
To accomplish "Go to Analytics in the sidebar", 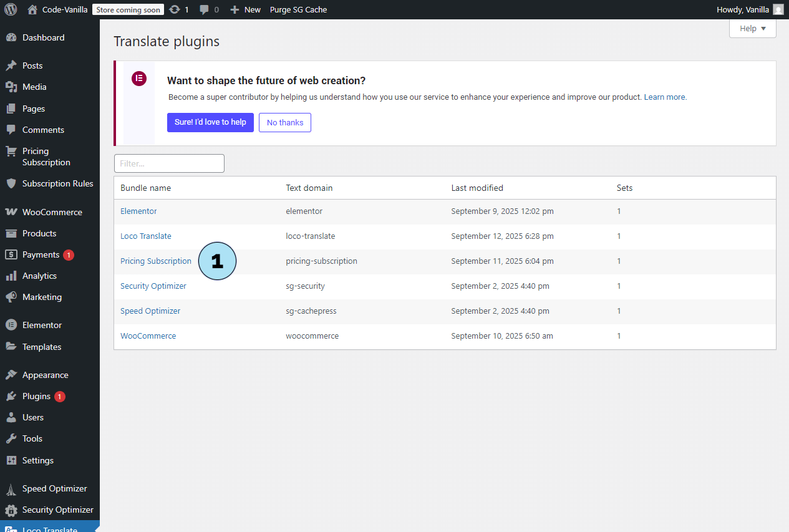I will coord(39,276).
